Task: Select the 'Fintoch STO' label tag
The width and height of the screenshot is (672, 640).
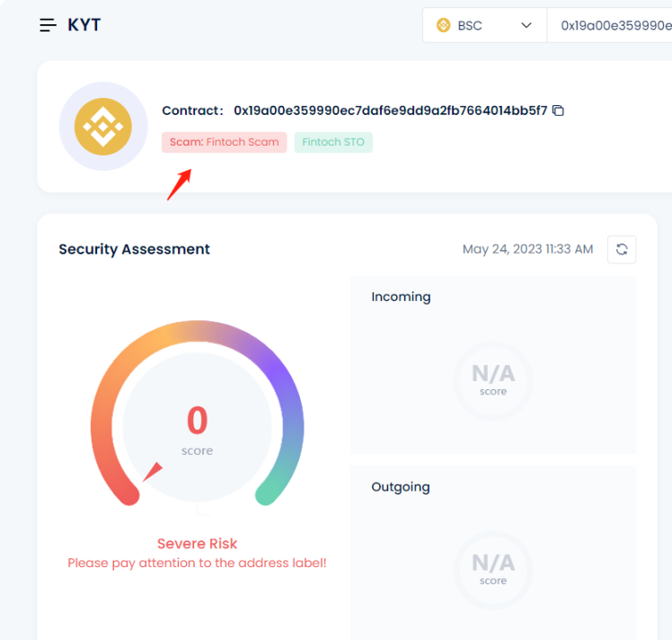Action: pyautogui.click(x=333, y=142)
